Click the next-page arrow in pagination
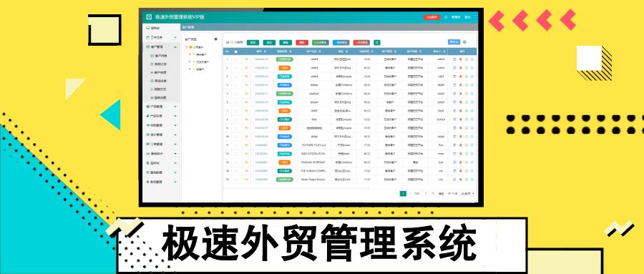 click(410, 193)
